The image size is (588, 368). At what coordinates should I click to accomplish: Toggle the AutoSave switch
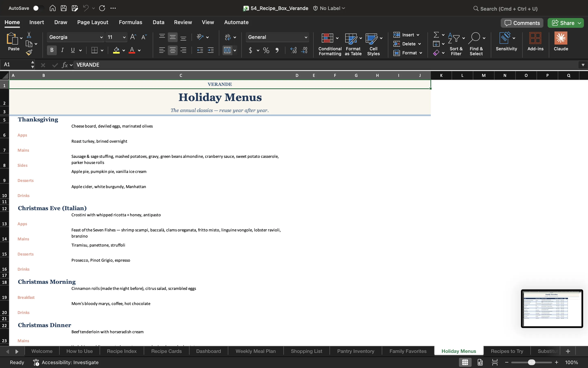(38, 8)
